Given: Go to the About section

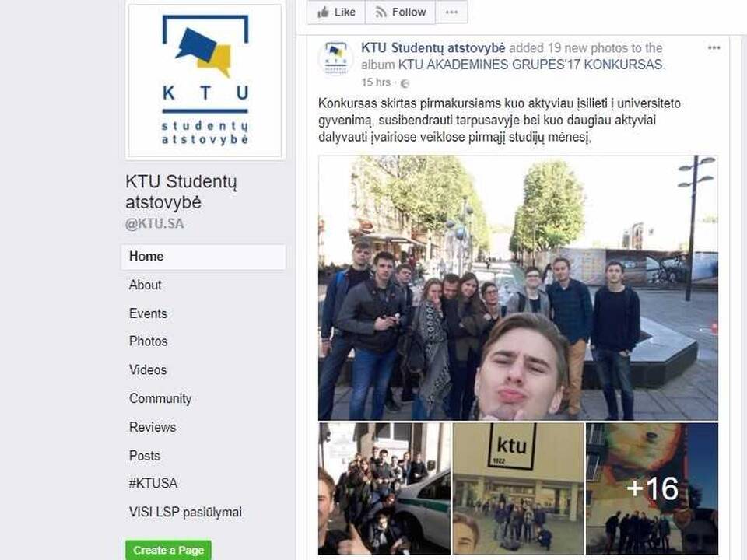Looking at the screenshot, I should click(146, 285).
